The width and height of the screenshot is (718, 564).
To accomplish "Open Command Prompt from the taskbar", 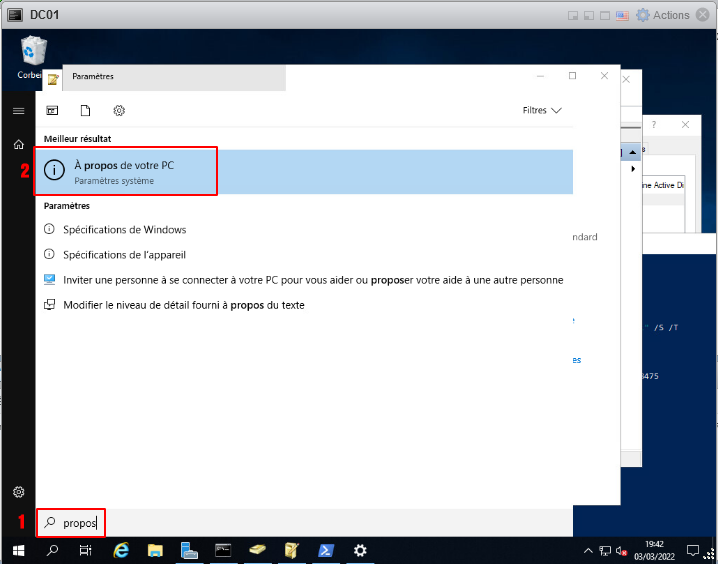I will 224,550.
